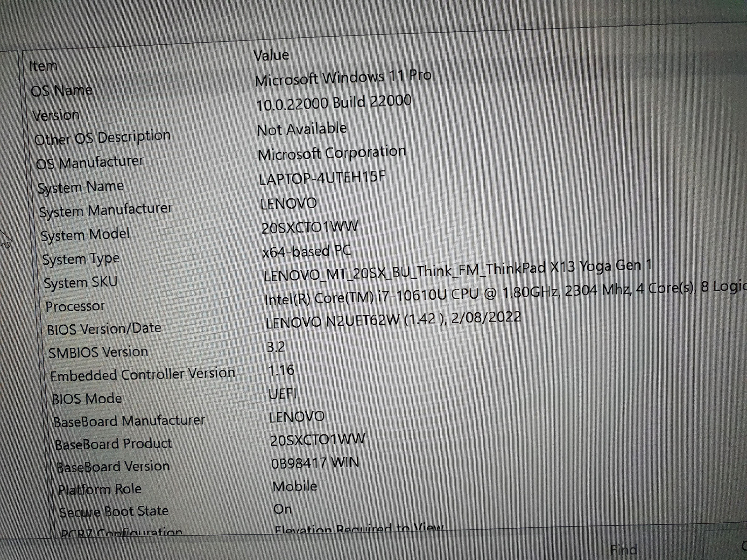Viewport: 747px width, 560px height.
Task: Select SMBIOS value 3.2
Action: tap(276, 347)
